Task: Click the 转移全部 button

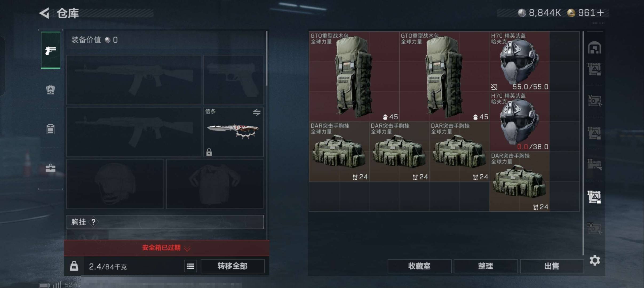Action: pyautogui.click(x=233, y=266)
